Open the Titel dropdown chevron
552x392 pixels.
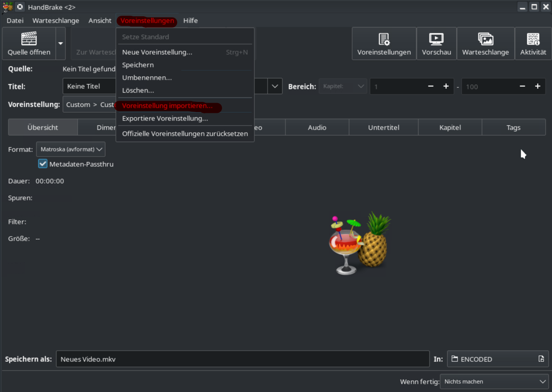pyautogui.click(x=275, y=86)
